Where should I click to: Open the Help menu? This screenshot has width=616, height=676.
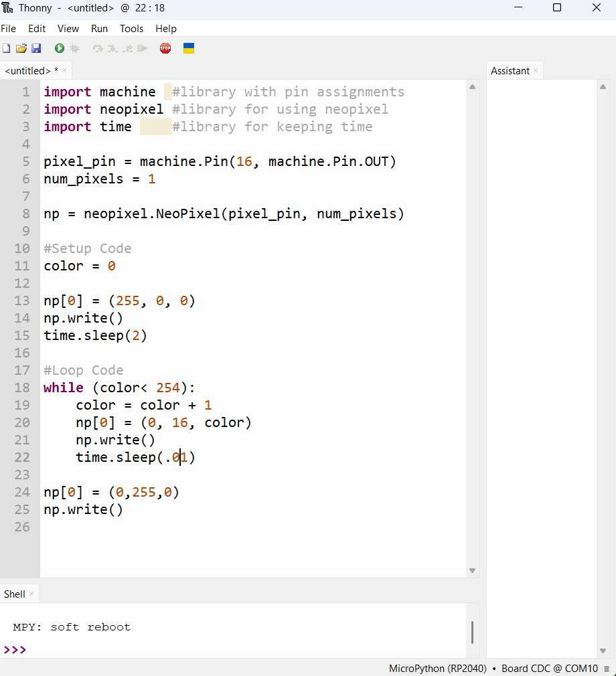(166, 29)
